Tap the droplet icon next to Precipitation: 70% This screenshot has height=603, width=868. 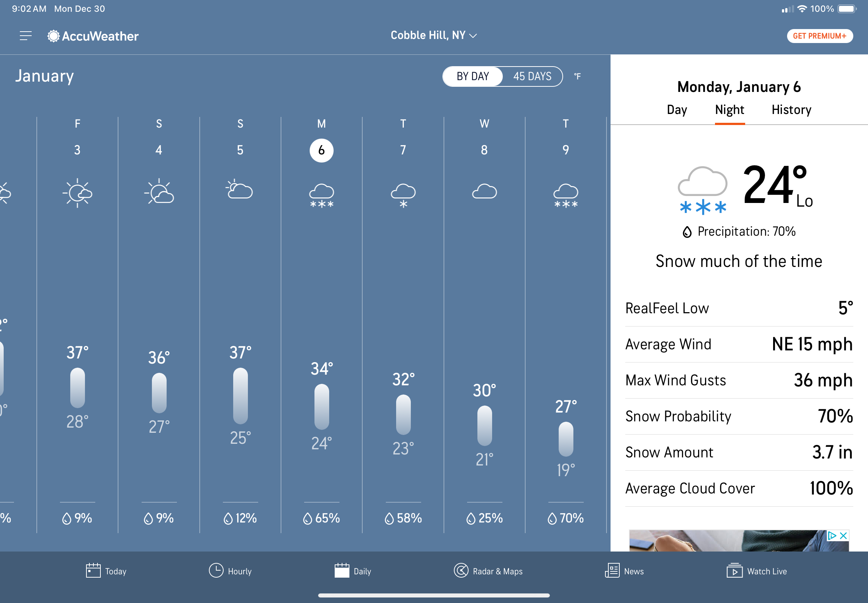(687, 232)
